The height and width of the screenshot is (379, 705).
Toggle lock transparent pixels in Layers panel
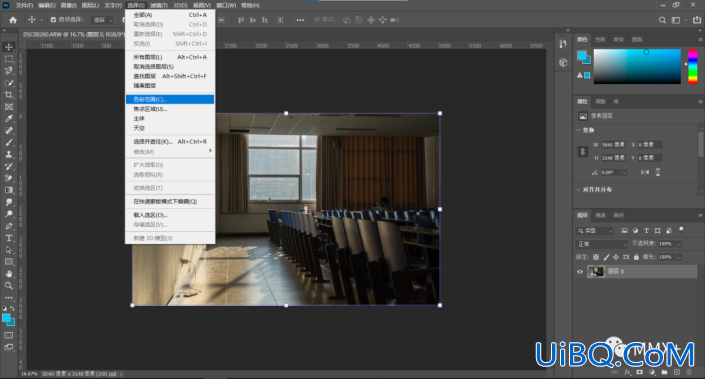[596, 257]
